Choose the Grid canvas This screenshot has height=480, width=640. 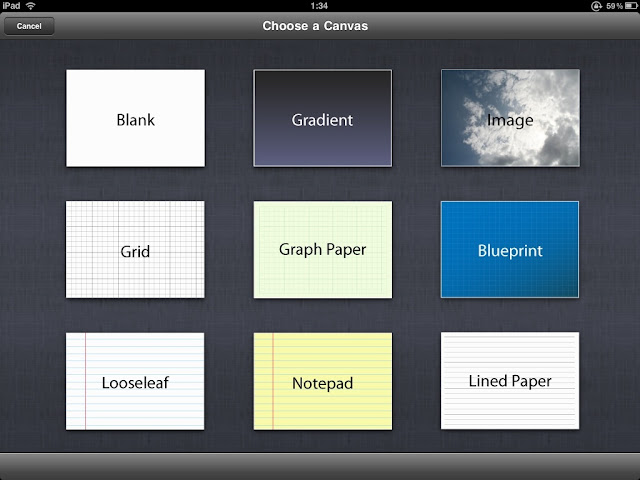coord(135,249)
